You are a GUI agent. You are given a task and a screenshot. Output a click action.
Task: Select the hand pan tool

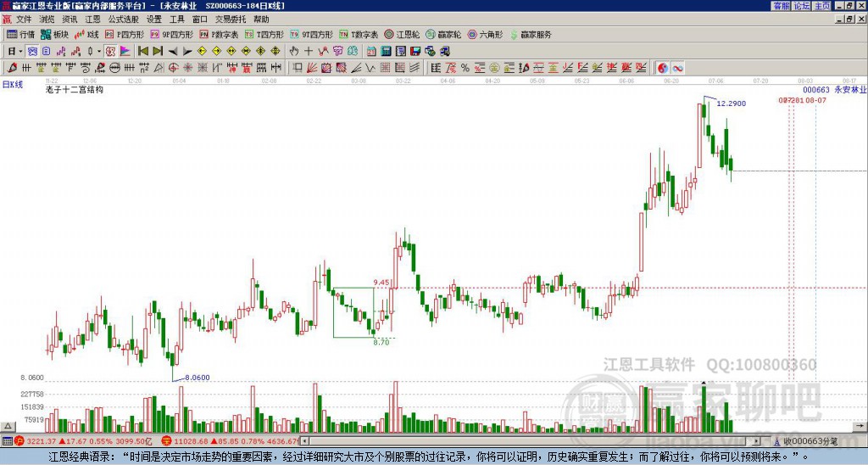coord(294,52)
